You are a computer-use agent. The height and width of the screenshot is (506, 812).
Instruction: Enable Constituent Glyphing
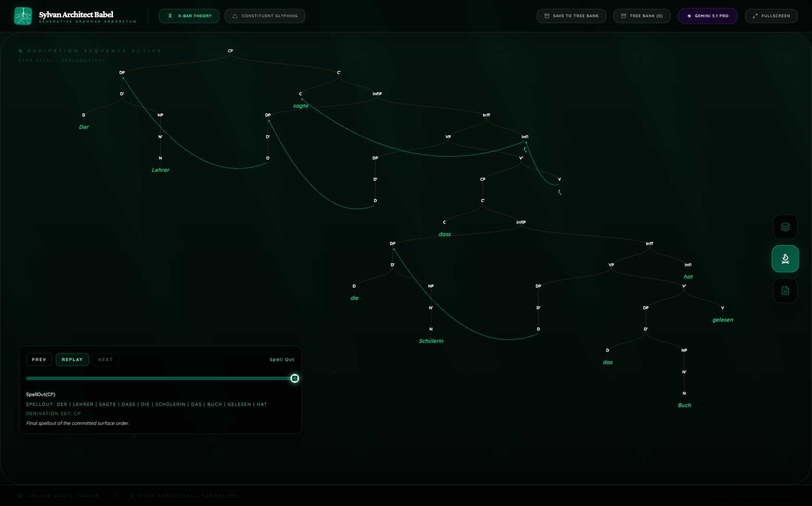(265, 16)
